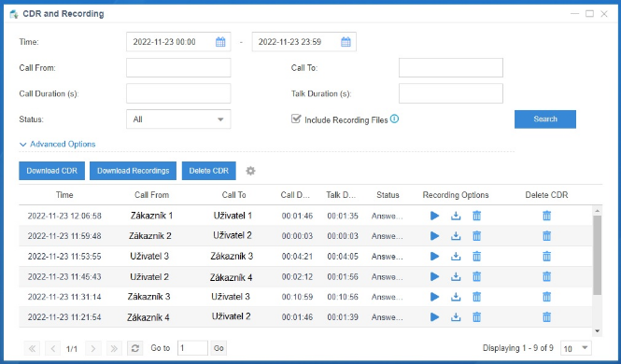The height and width of the screenshot is (364, 621).
Task: Select call duration cell 00:10:59
Action: (x=297, y=297)
